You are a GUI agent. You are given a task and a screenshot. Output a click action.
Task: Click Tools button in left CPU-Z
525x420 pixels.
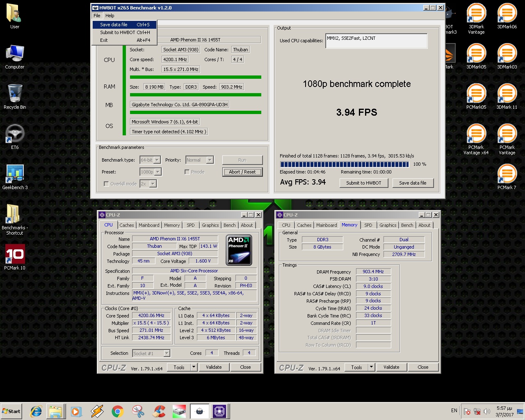pos(179,367)
